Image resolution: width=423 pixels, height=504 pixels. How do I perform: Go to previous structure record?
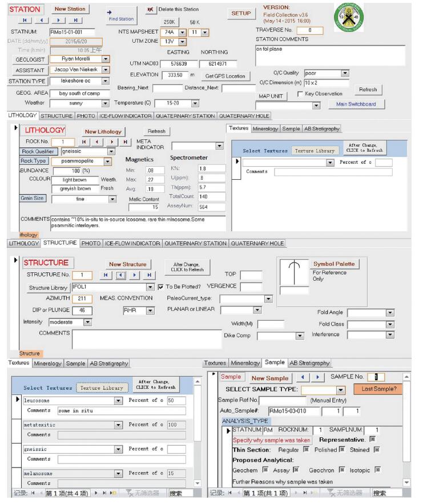[120, 275]
